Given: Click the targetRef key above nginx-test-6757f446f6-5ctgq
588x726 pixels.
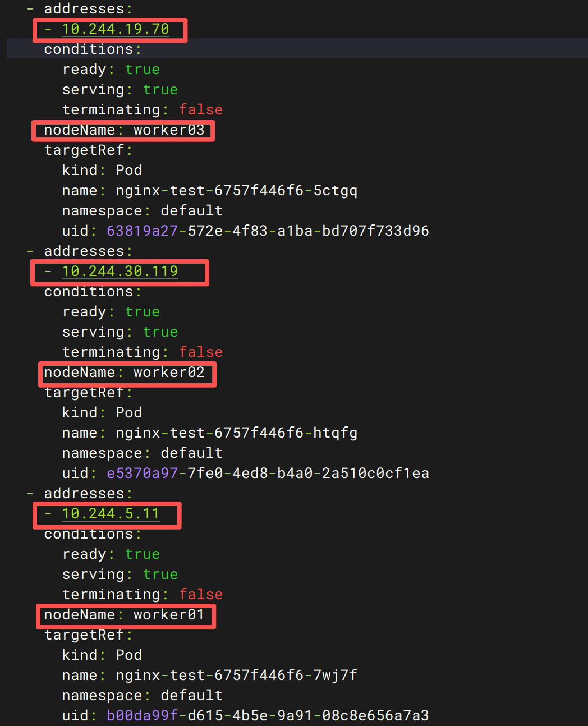Looking at the screenshot, I should [88, 150].
